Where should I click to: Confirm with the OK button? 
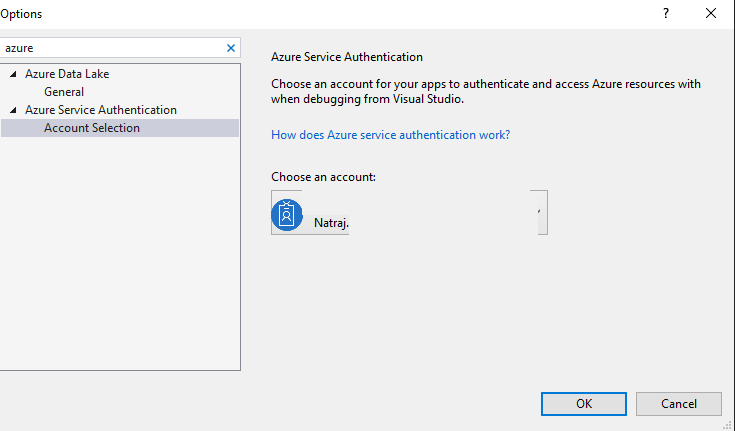click(584, 404)
